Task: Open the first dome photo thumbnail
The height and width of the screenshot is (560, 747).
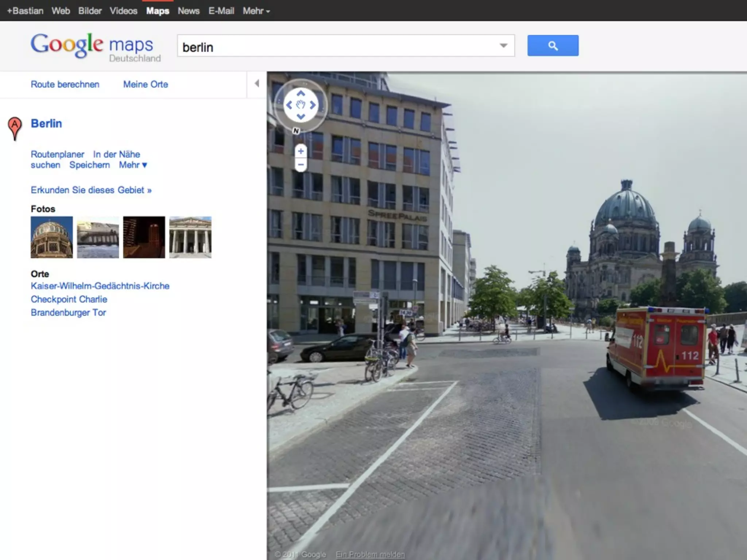Action: click(52, 237)
